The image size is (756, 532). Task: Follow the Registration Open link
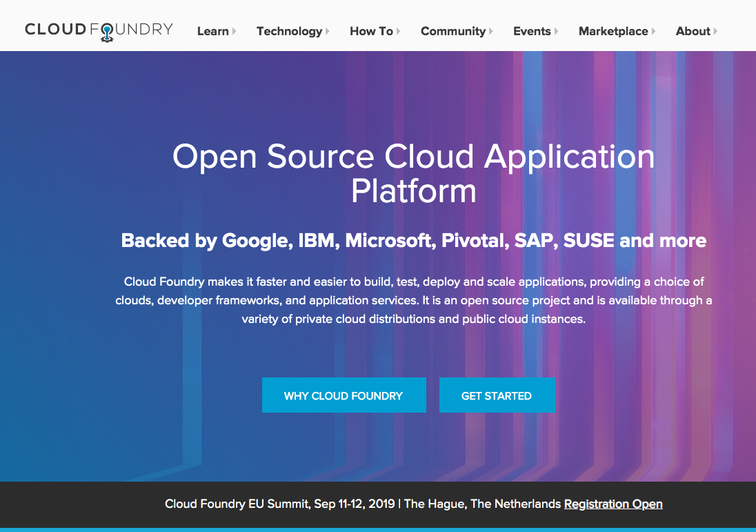613,504
